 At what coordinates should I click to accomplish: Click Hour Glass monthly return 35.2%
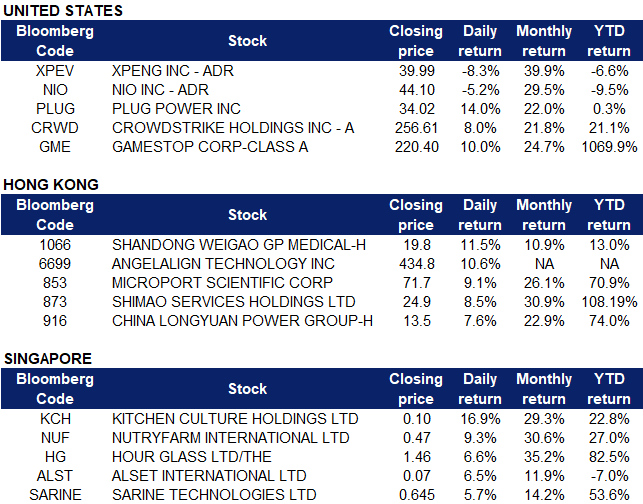(x=543, y=457)
